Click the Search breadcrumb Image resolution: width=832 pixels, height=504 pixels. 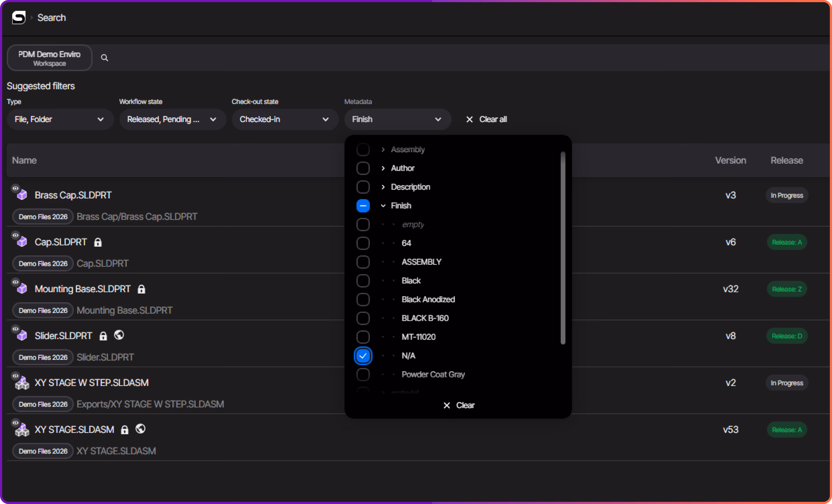(51, 17)
